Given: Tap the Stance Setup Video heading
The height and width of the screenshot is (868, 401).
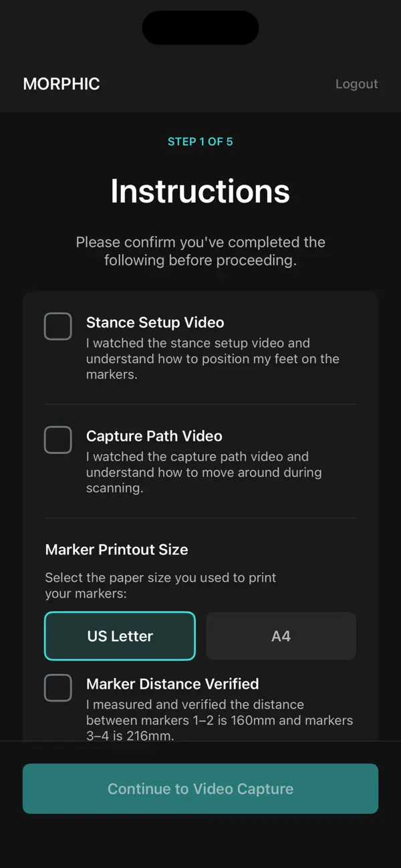Looking at the screenshot, I should tap(155, 322).
